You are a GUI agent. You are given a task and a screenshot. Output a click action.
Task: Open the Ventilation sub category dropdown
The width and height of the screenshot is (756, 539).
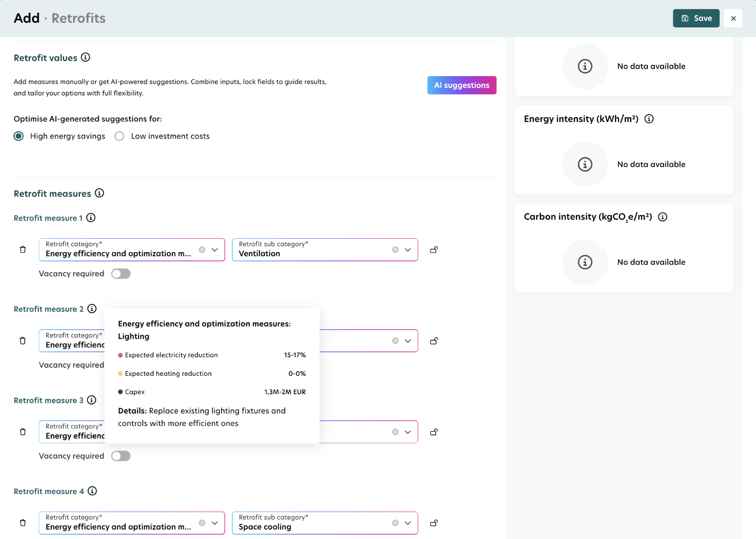pos(408,250)
